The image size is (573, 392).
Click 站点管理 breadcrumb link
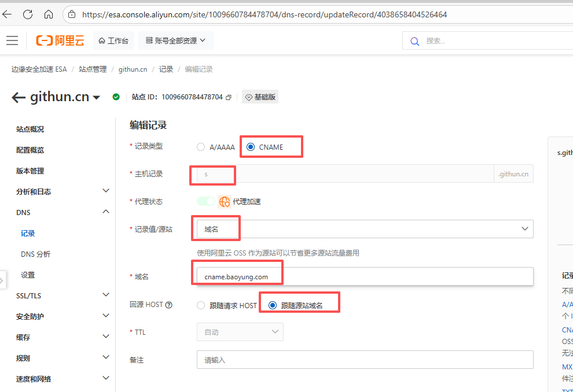(93, 69)
